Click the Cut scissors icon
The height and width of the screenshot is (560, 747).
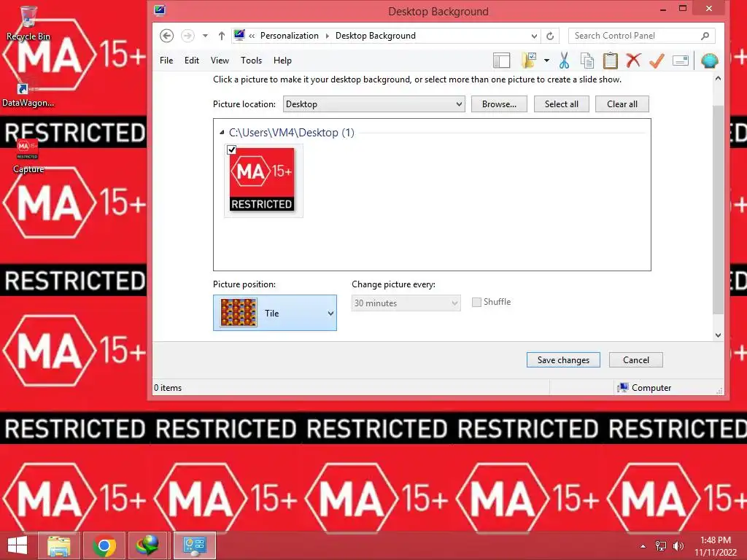[x=564, y=61]
